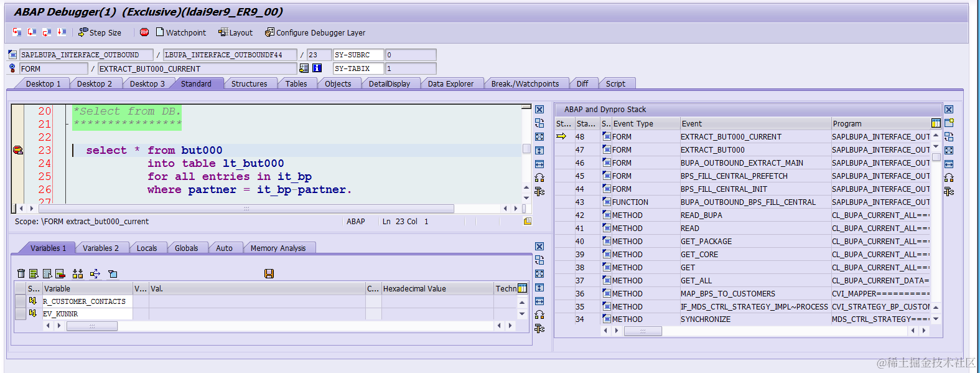
Task: Click the Step Size button
Action: [x=100, y=32]
